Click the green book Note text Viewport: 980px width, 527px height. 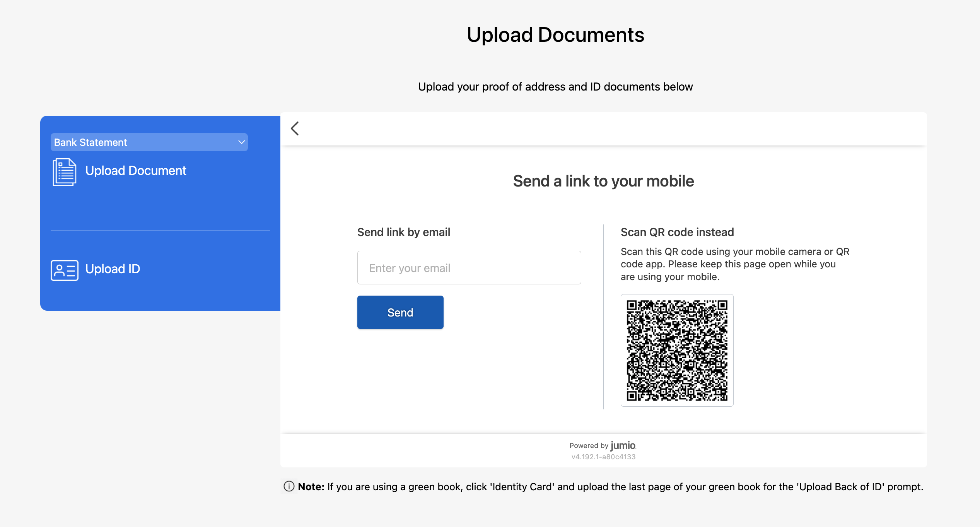pyautogui.click(x=611, y=487)
